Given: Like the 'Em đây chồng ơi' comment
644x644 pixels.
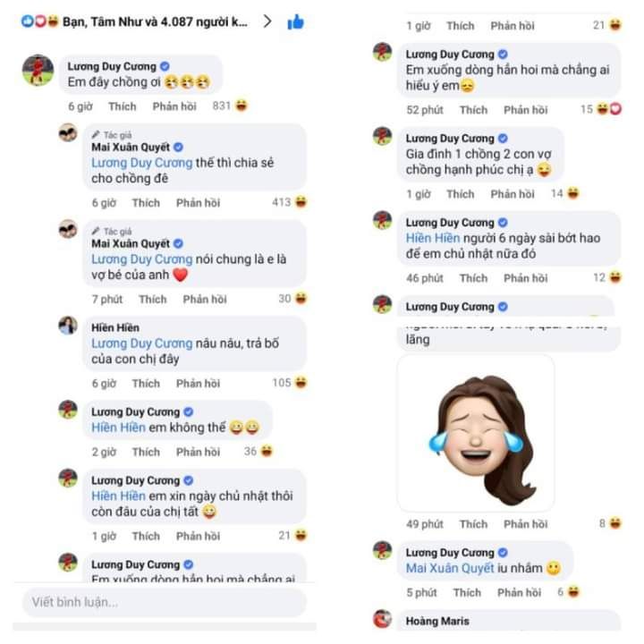Looking at the screenshot, I should pyautogui.click(x=122, y=106).
